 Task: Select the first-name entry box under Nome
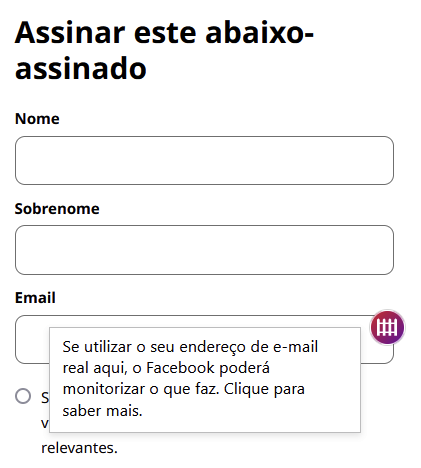point(204,160)
